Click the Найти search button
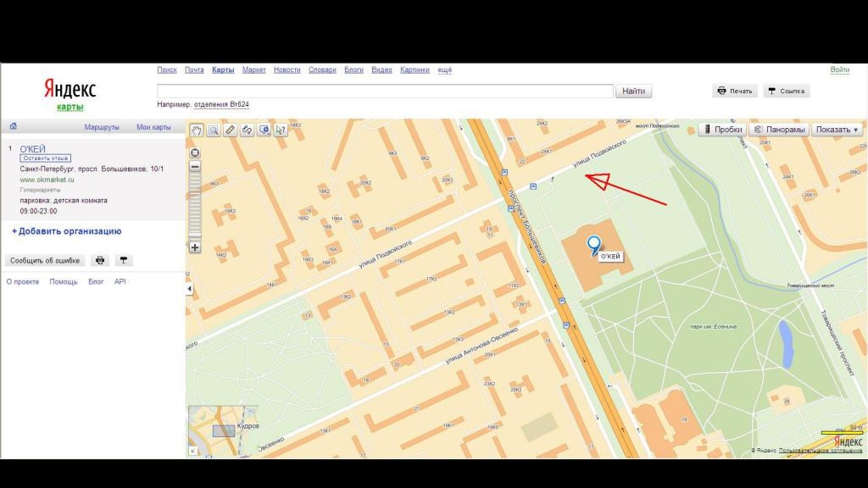Viewport: 868px width, 488px height. pyautogui.click(x=633, y=91)
